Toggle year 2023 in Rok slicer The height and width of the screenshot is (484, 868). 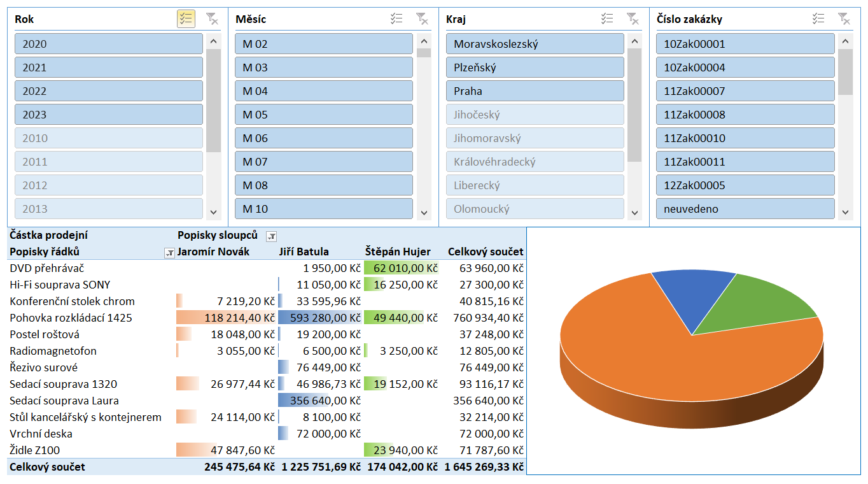click(109, 115)
